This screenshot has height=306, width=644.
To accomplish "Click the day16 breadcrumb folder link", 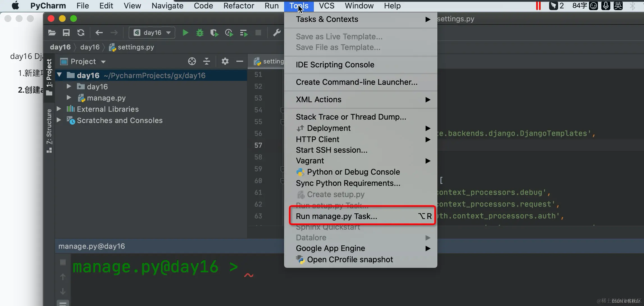I will [90, 47].
